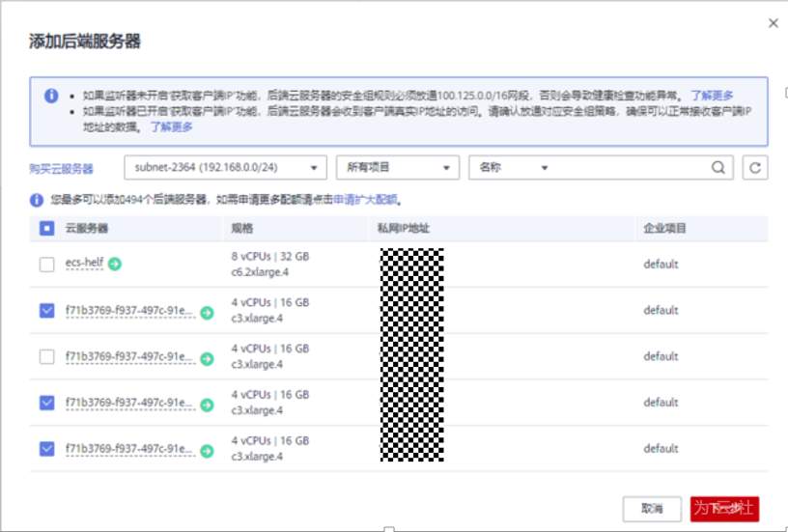The width and height of the screenshot is (788, 532).
Task: Click green arrow icon beside ecs-helf
Action: (115, 264)
